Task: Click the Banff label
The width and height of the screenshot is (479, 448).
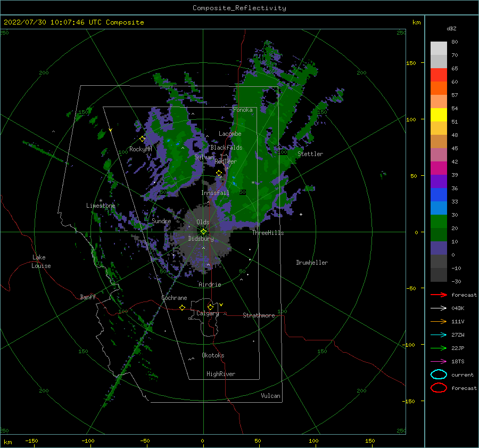Action: click(88, 297)
